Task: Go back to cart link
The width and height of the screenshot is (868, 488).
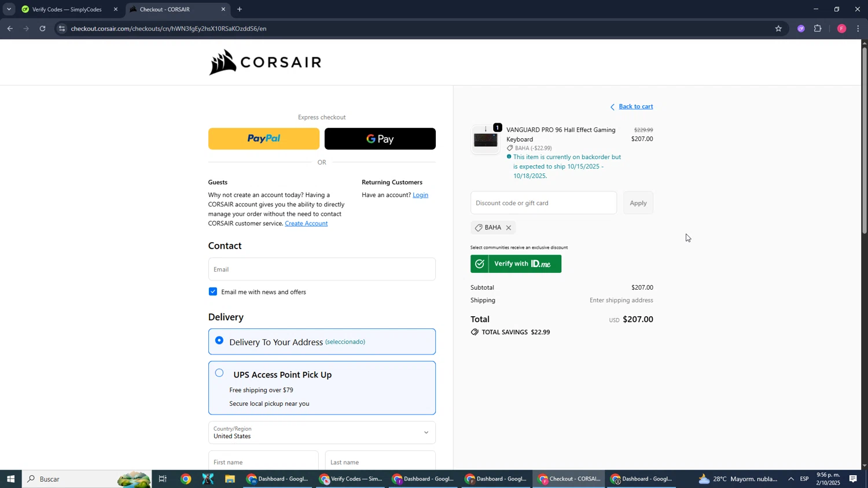Action: (636, 106)
